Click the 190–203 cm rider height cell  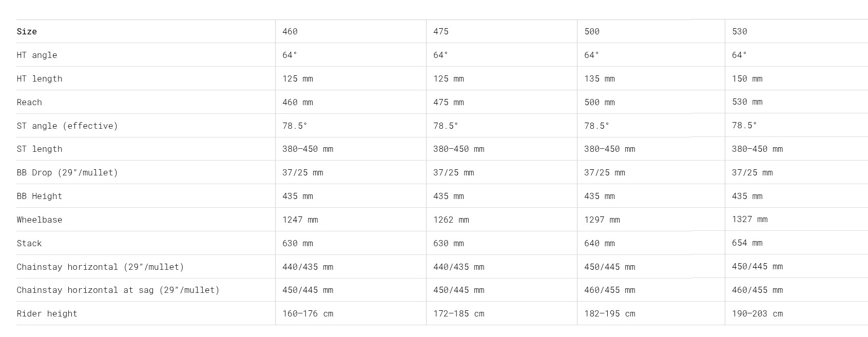(x=758, y=313)
